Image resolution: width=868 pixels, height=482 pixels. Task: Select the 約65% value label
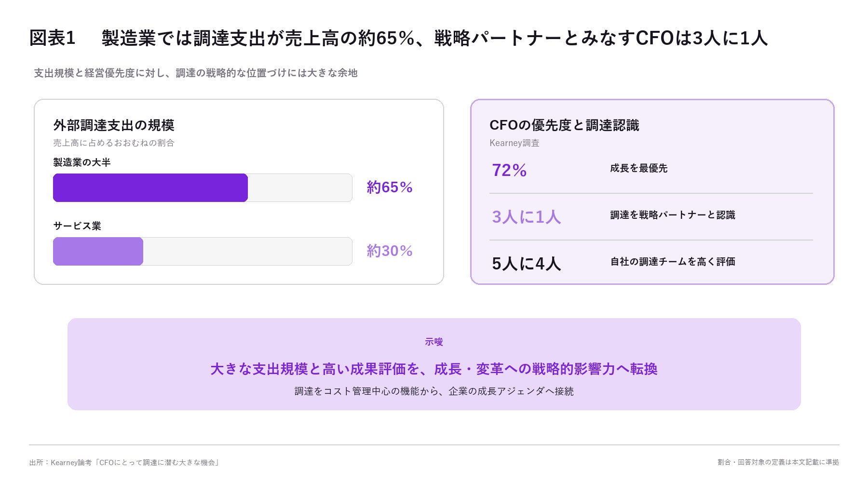[x=390, y=187]
